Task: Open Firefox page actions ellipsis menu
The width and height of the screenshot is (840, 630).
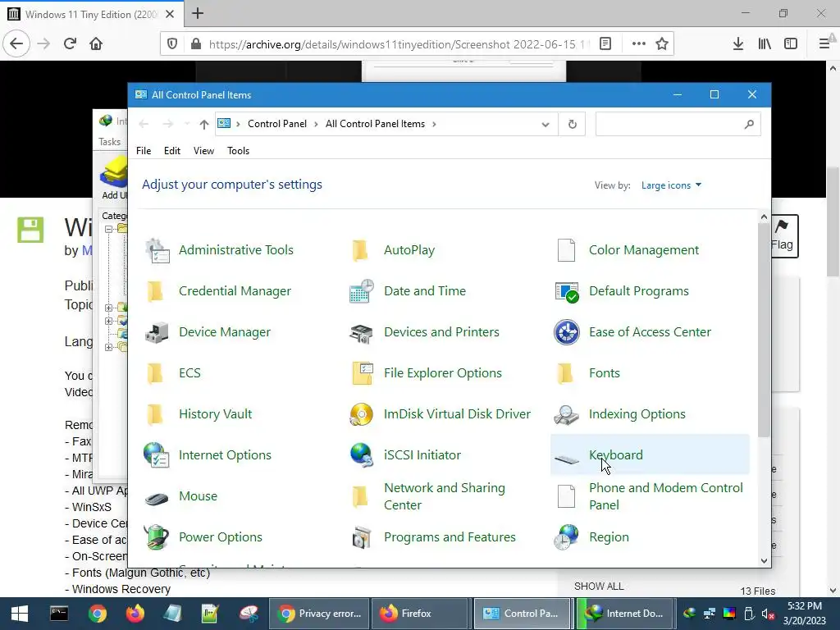Action: pos(638,44)
